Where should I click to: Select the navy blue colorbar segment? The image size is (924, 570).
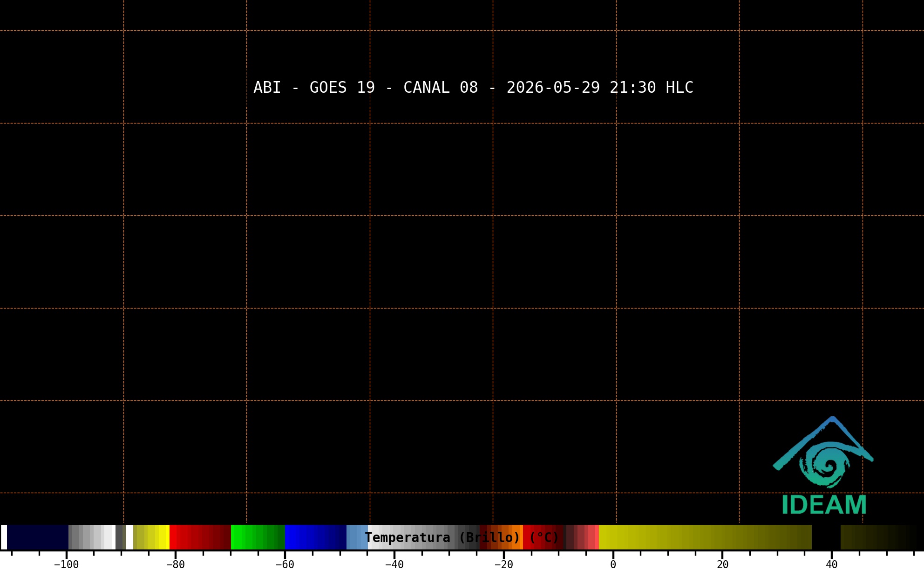click(x=38, y=537)
